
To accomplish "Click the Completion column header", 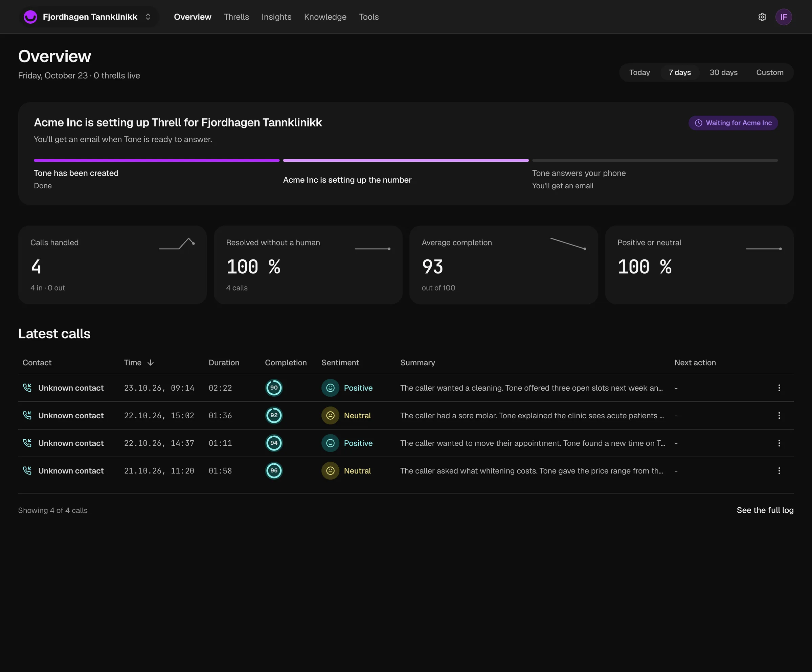I will [x=286, y=363].
